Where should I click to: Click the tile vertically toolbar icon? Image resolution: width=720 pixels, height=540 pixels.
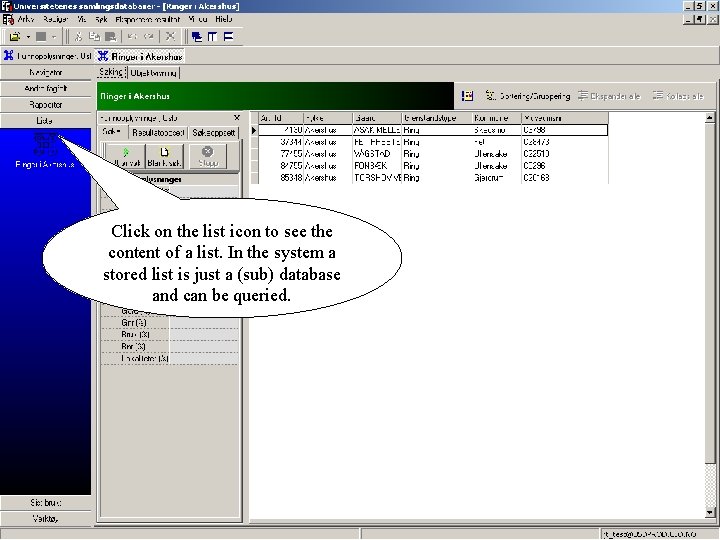click(212, 37)
